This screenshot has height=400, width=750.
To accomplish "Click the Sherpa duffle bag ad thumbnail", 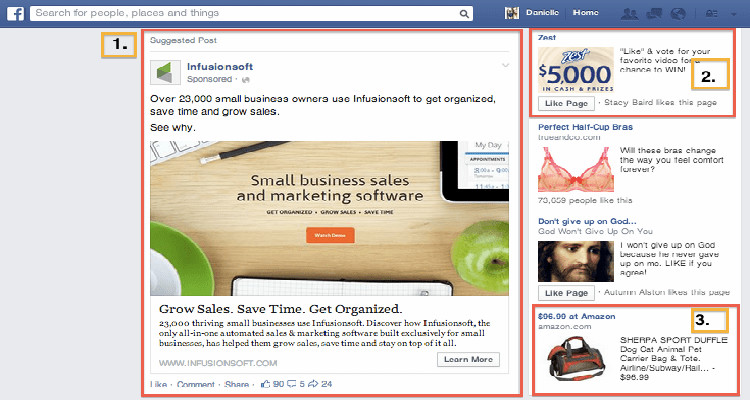I will point(576,358).
